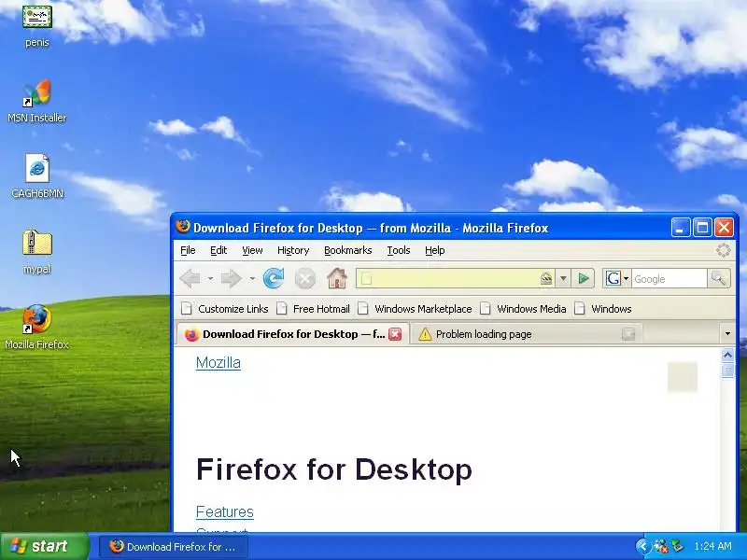This screenshot has width=747, height=560.
Task: Open the Windows start menu
Action: 45,546
